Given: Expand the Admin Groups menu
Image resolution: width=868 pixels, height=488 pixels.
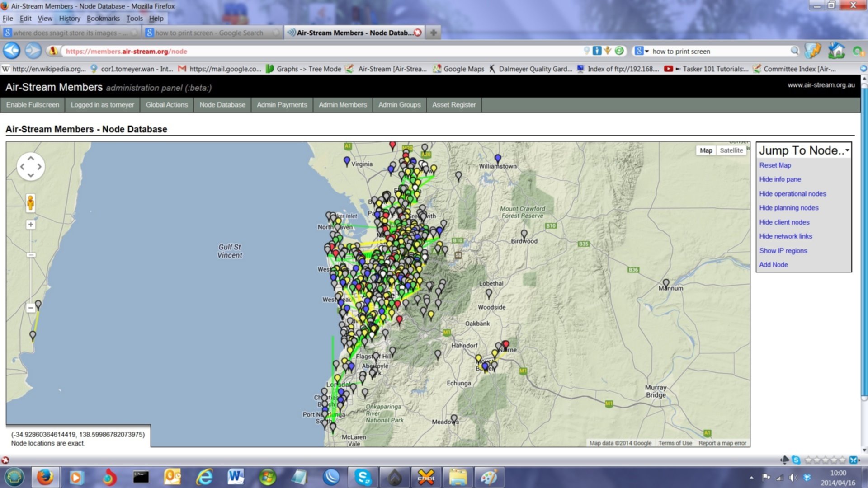Looking at the screenshot, I should pyautogui.click(x=400, y=105).
